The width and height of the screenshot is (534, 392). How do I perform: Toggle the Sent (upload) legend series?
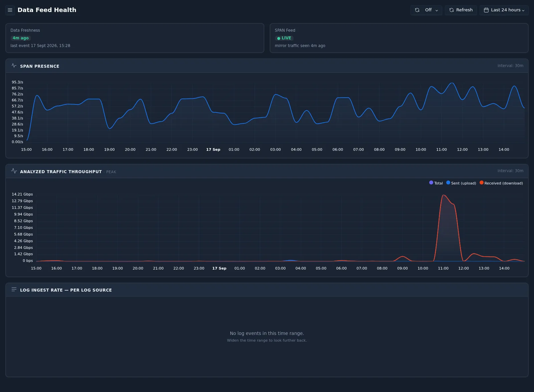point(461,183)
